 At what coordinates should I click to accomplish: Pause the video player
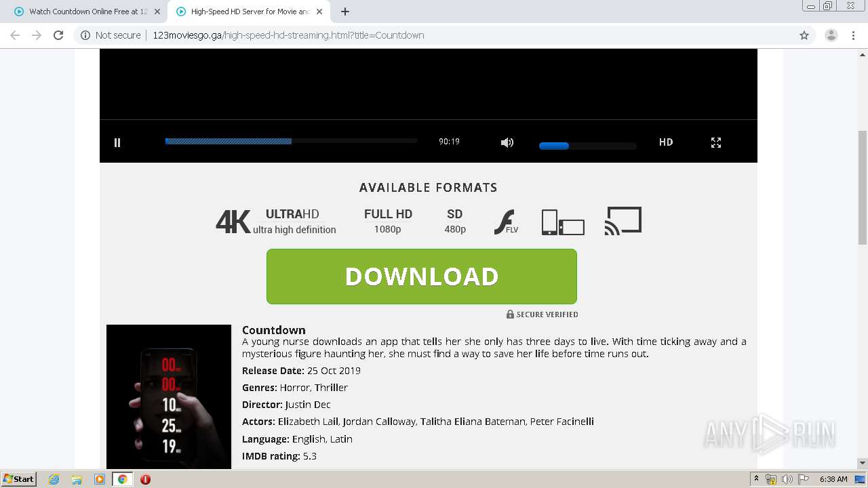click(117, 142)
